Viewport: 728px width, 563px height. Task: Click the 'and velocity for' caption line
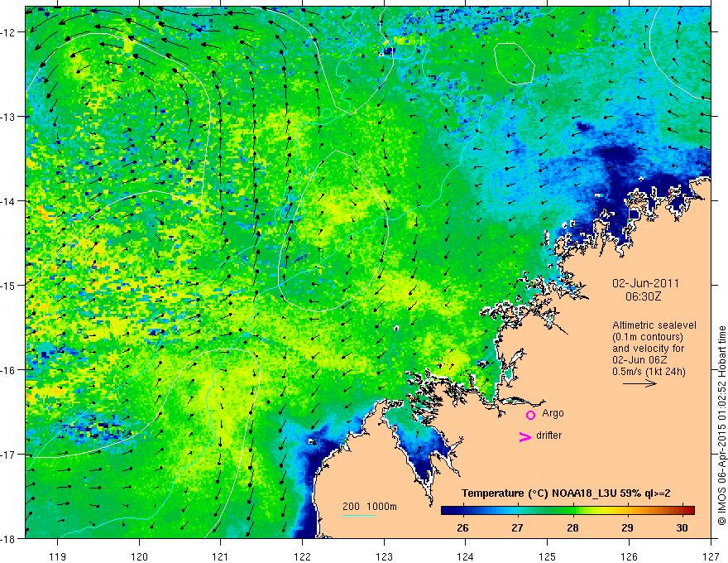642,349
